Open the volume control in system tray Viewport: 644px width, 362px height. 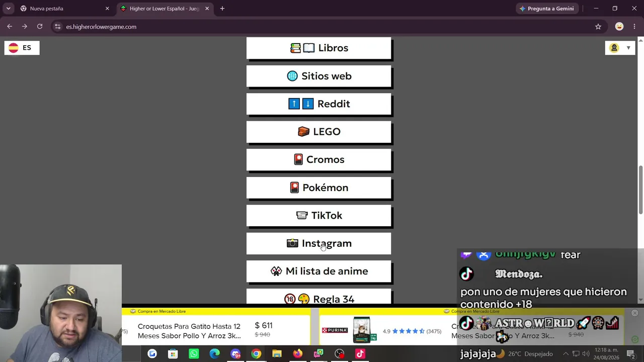click(x=586, y=354)
